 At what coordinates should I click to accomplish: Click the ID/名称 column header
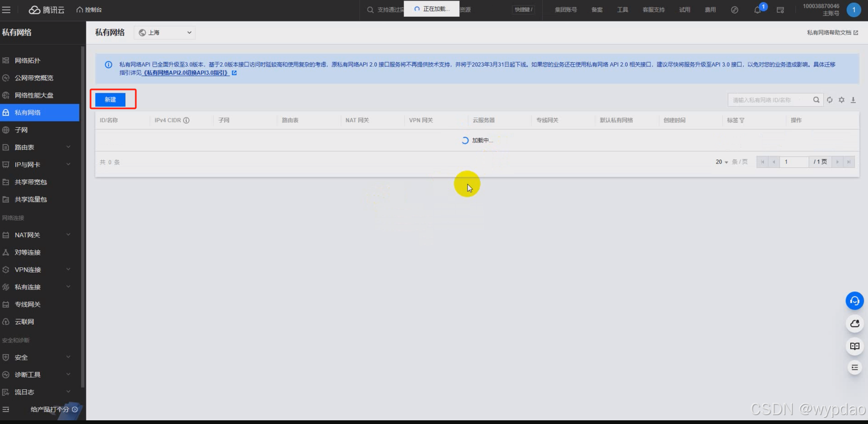point(109,120)
